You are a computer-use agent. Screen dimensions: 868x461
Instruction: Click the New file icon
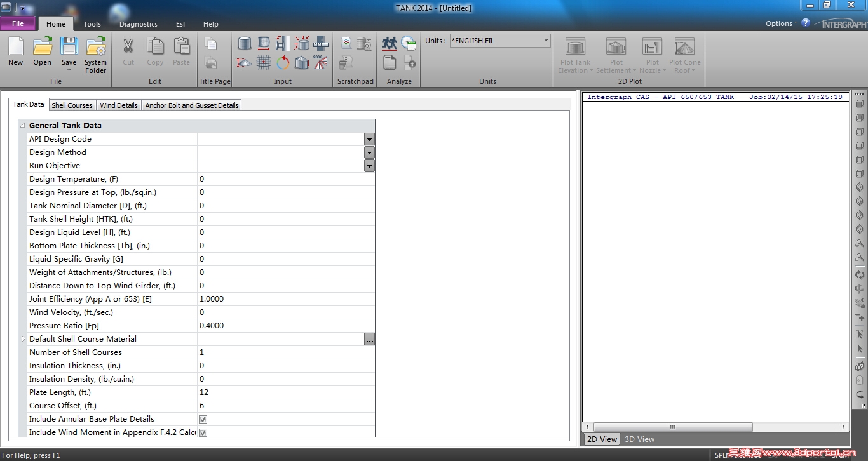click(16, 46)
